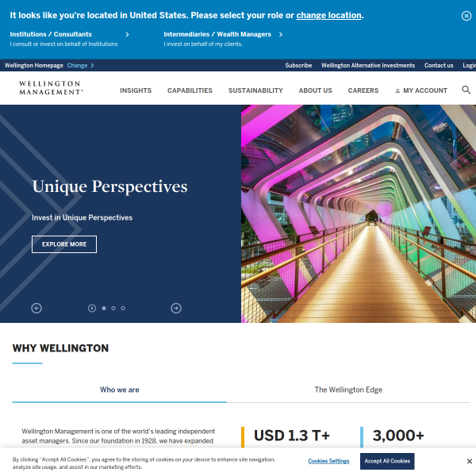Image resolution: width=476 pixels, height=476 pixels.
Task: Switch to The Wellington Edge tab
Action: 348,390
